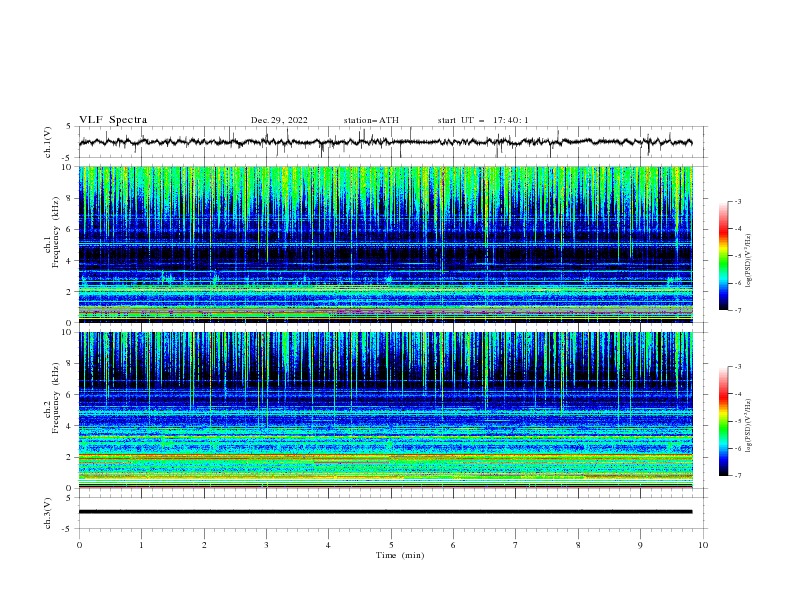Click the "7" tick on the time axis
The width and height of the screenshot is (792, 612).
tap(516, 545)
